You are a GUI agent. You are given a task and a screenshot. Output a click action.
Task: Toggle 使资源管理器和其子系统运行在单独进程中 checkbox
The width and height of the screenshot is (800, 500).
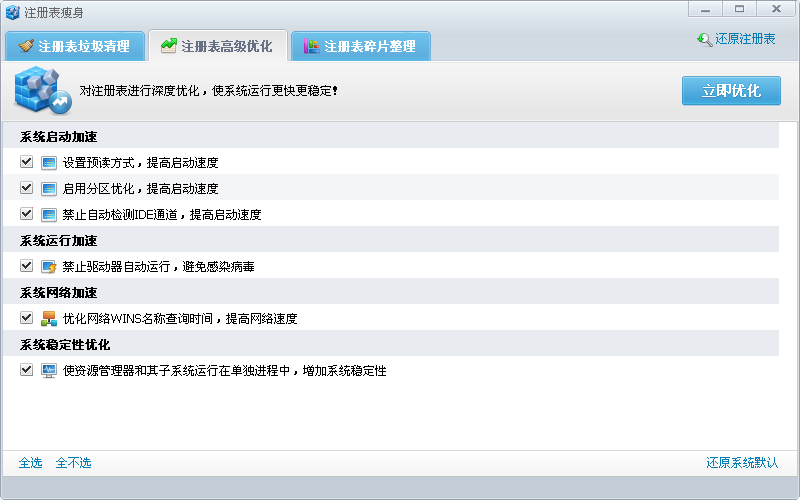point(27,370)
